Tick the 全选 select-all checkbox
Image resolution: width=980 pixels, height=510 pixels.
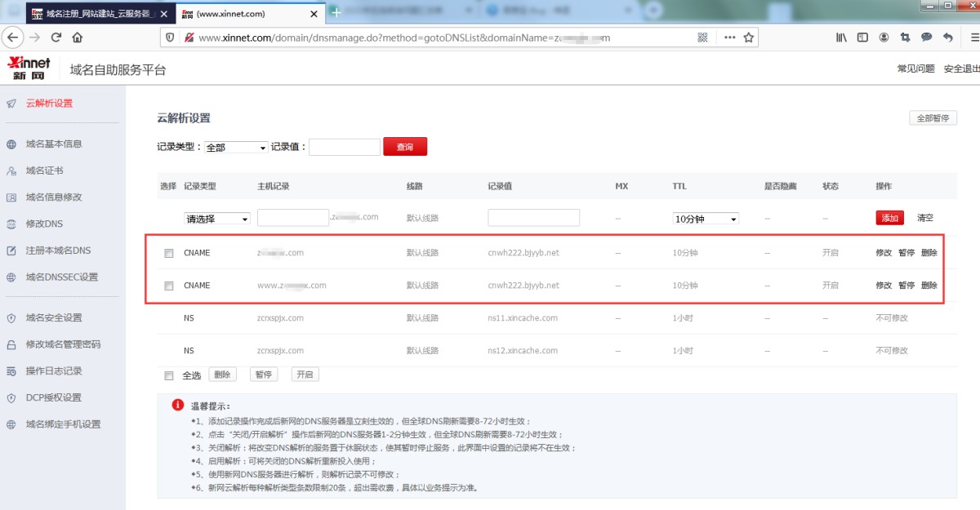click(x=169, y=375)
